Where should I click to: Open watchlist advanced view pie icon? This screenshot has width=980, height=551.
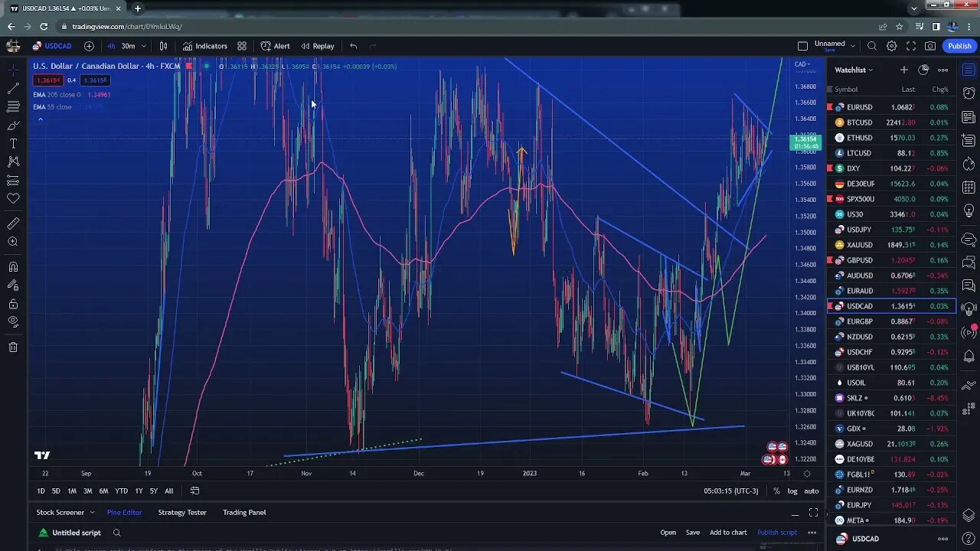click(x=923, y=70)
